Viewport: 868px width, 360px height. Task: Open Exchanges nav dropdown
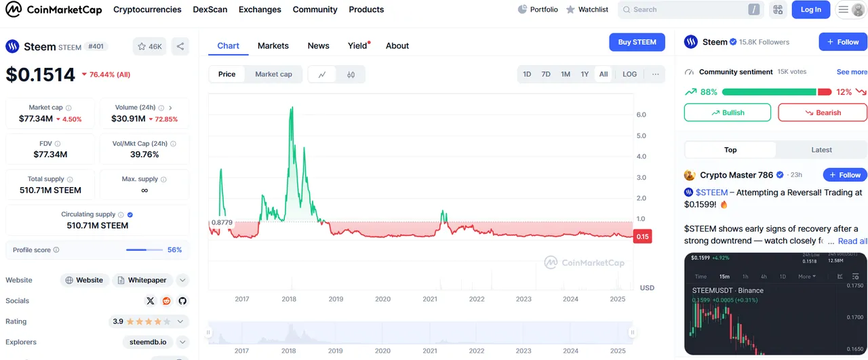click(260, 9)
